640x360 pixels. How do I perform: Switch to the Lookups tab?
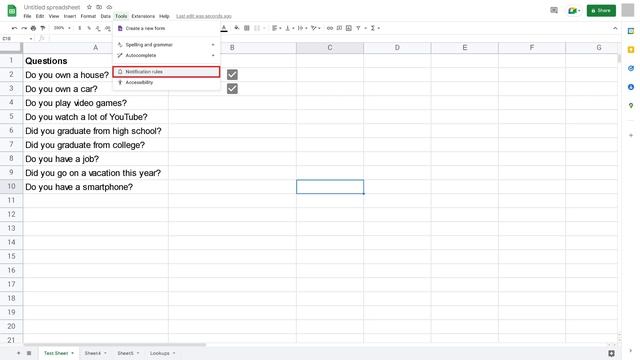[x=160, y=353]
